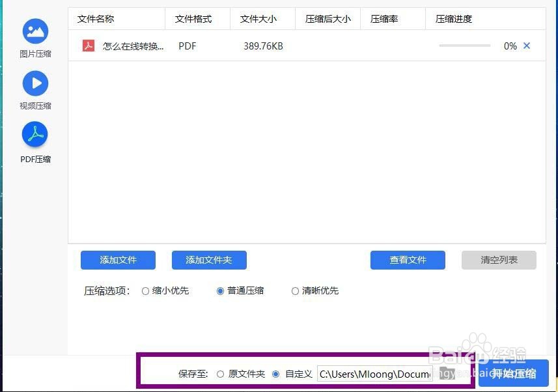This screenshot has height=392, width=558.
Task: Open the 图片压缩 image compression icon
Action: (35, 31)
